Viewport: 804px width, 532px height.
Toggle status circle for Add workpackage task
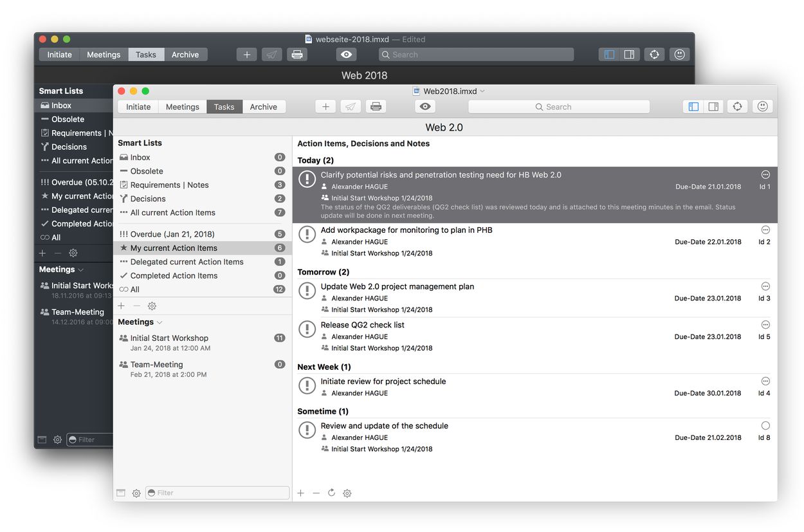(x=765, y=230)
